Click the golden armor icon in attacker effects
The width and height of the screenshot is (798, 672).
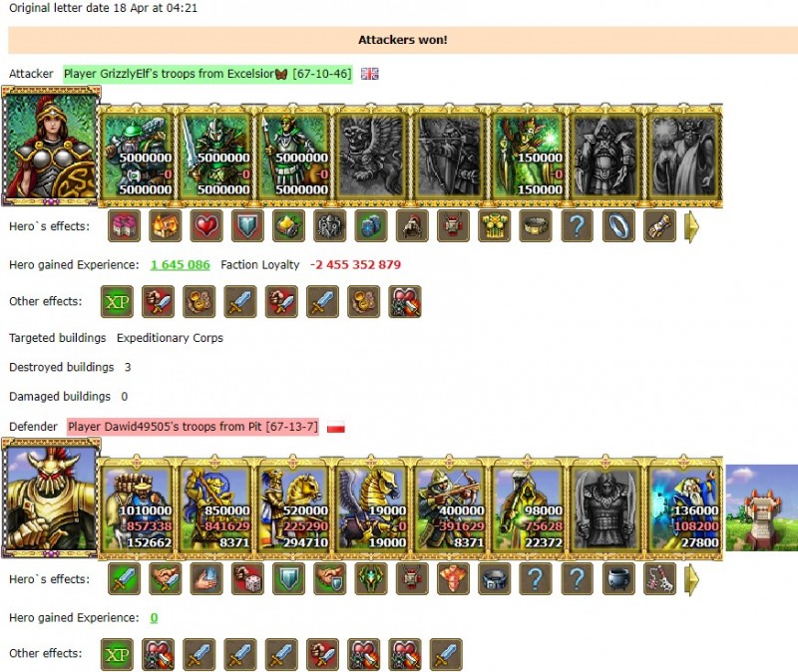(x=495, y=226)
